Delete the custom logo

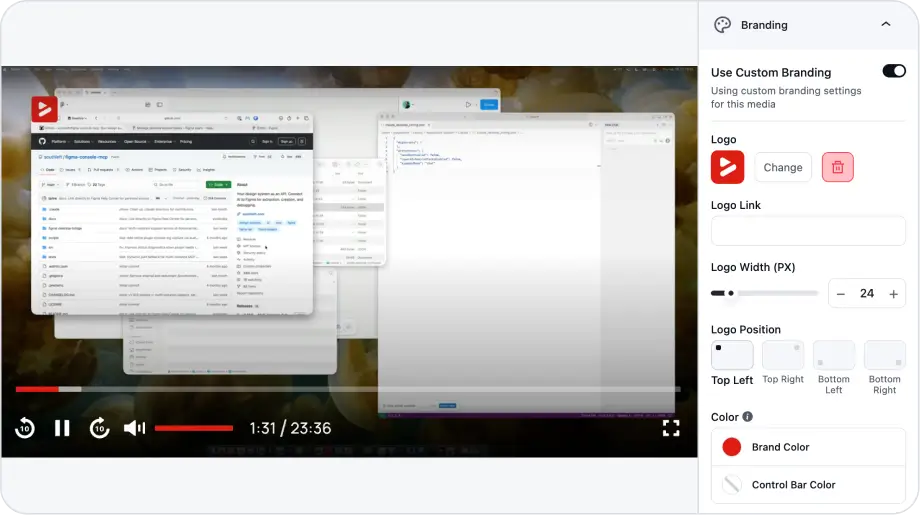pyautogui.click(x=837, y=167)
